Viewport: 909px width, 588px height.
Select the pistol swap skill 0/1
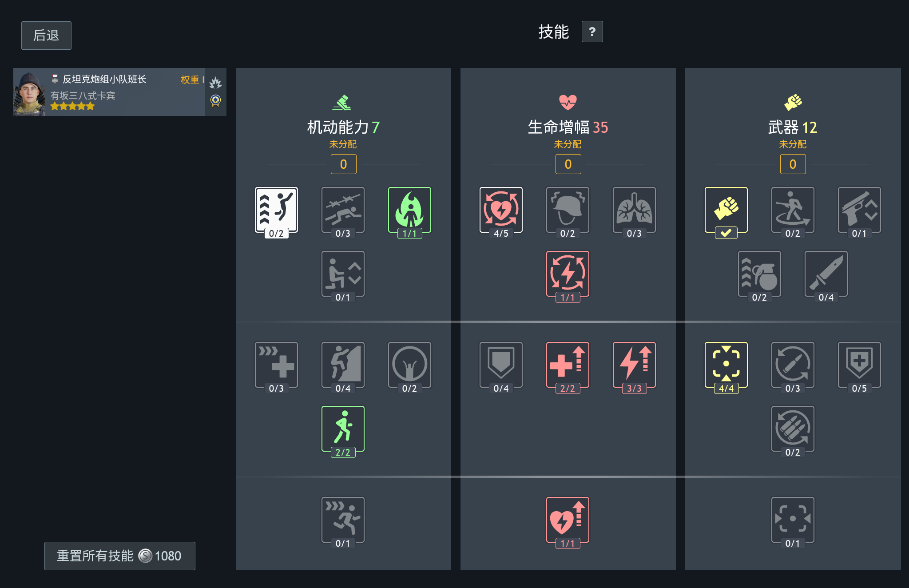click(859, 210)
